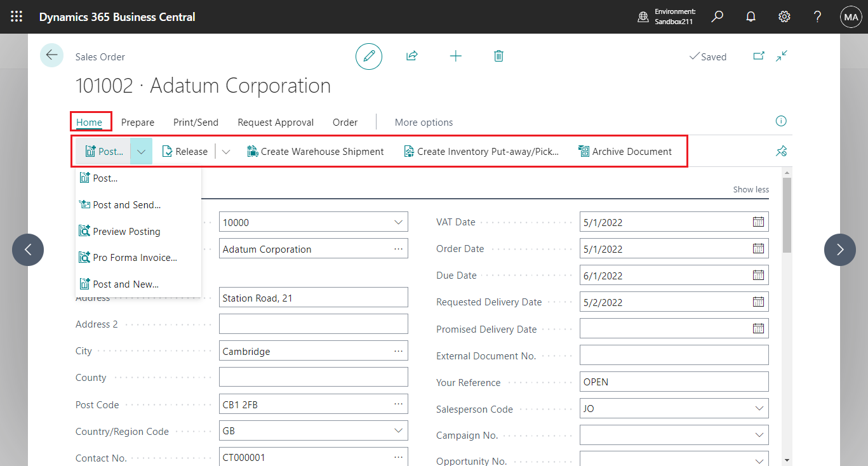
Task: Expand the Release dropdown arrow
Action: coord(225,152)
